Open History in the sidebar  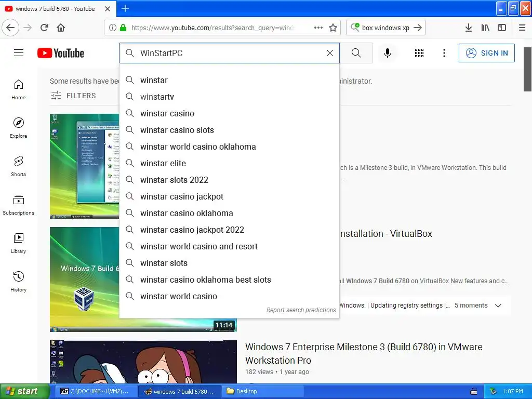pos(19,282)
